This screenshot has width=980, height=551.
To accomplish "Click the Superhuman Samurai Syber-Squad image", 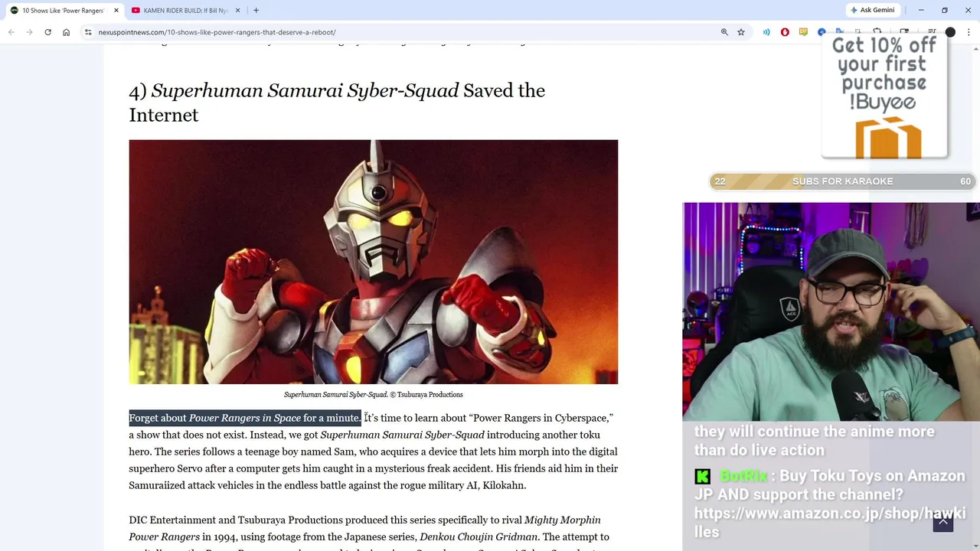I will point(373,262).
